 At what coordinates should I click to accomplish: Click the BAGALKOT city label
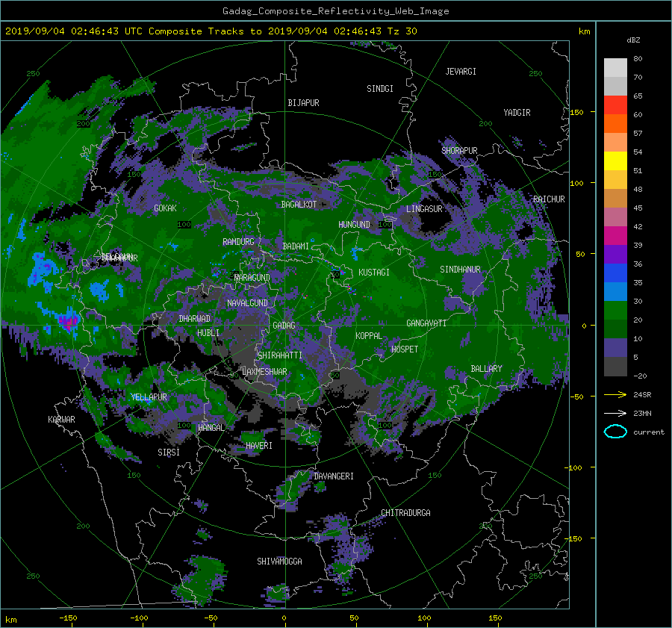[299, 205]
